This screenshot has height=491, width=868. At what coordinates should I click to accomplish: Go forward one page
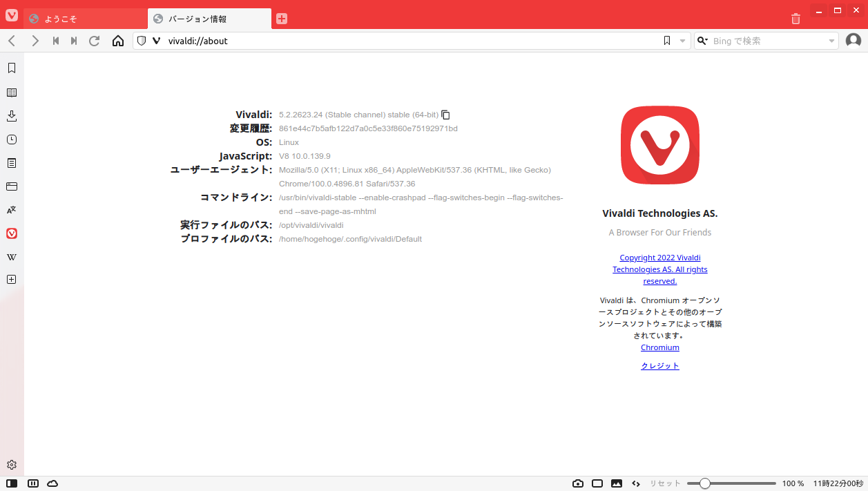pos(35,41)
